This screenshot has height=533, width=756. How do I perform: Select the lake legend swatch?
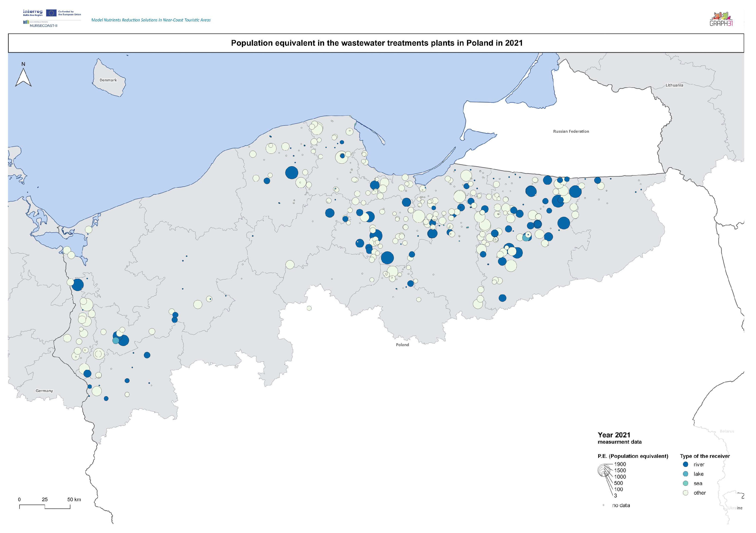tap(686, 474)
